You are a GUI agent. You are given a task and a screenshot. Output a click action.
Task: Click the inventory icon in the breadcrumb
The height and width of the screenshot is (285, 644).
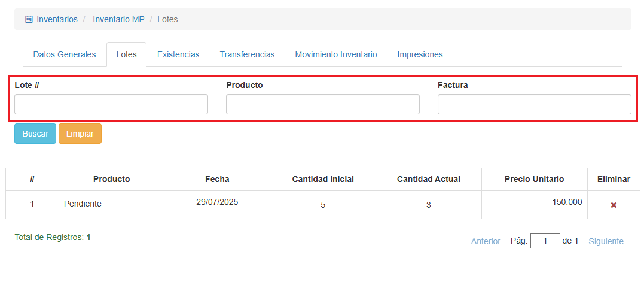[29, 19]
